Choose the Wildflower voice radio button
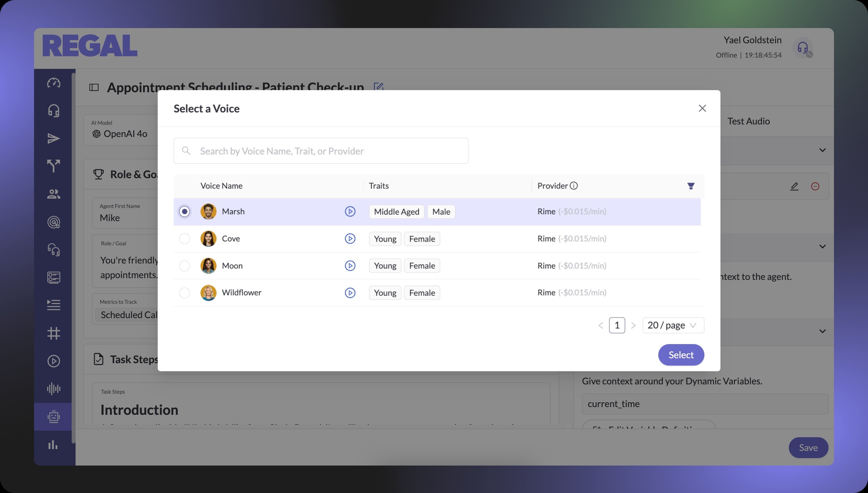868x493 pixels. tap(184, 292)
